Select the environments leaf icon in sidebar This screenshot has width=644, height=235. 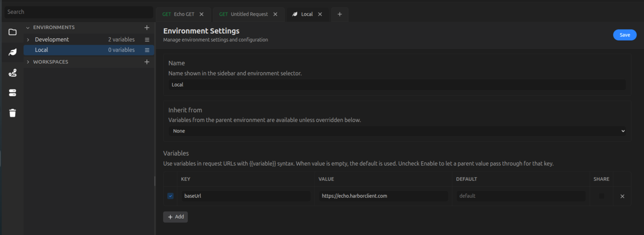pos(13,52)
